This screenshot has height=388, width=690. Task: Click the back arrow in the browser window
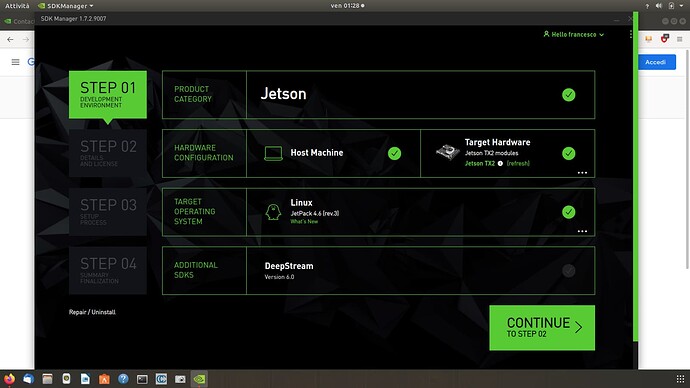[10, 40]
